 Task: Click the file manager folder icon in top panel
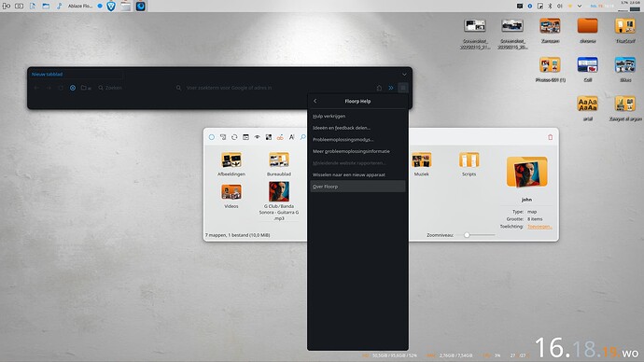point(46,7)
